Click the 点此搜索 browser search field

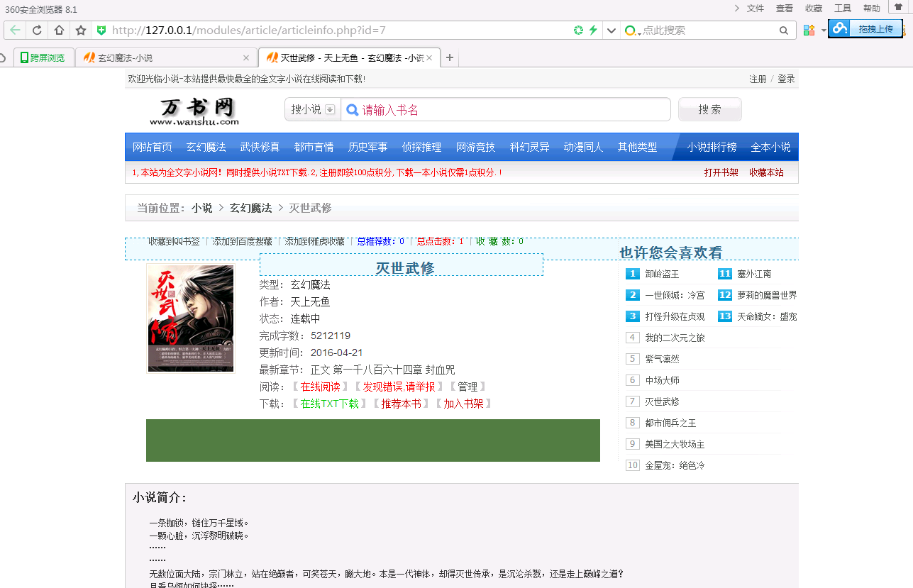pos(709,30)
